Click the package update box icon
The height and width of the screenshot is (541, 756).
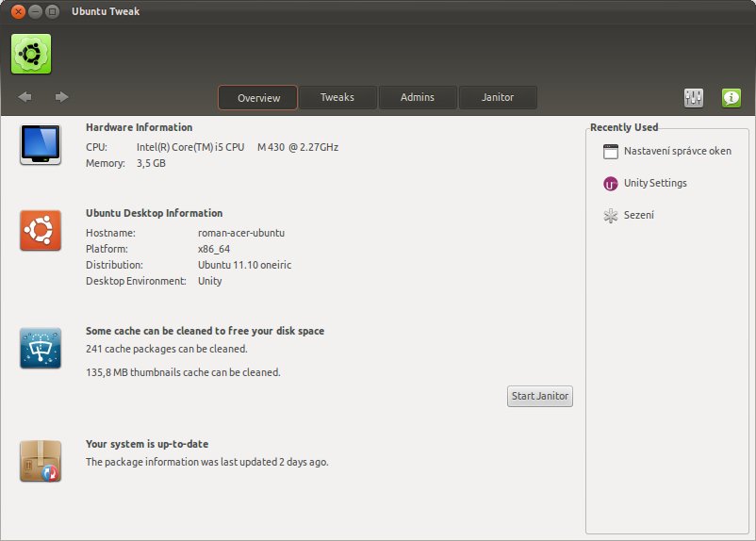tap(41, 461)
